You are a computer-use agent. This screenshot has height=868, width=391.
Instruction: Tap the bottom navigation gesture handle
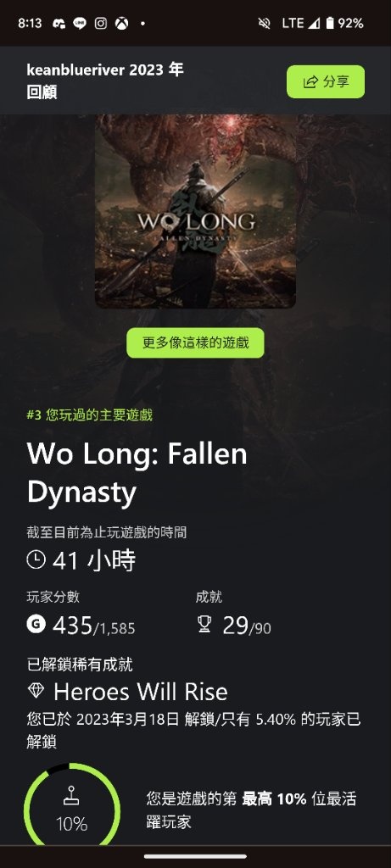pos(195,856)
